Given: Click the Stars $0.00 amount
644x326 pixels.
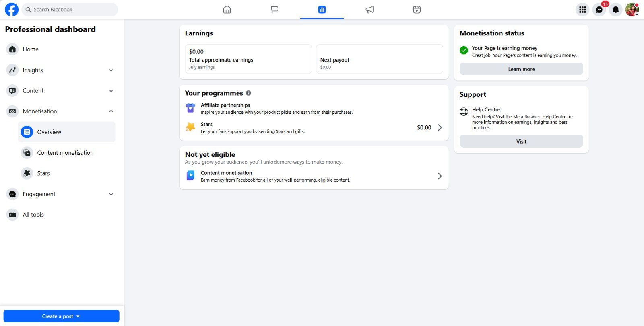Looking at the screenshot, I should (x=424, y=127).
